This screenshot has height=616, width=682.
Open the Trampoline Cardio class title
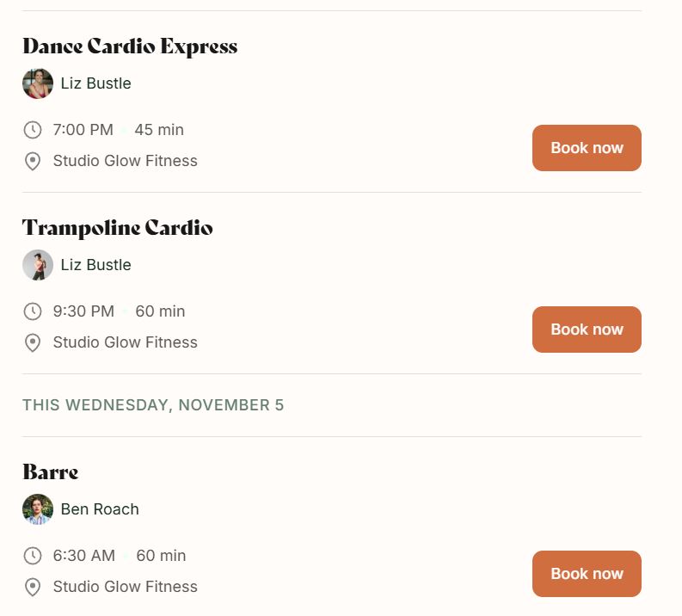pos(118,228)
